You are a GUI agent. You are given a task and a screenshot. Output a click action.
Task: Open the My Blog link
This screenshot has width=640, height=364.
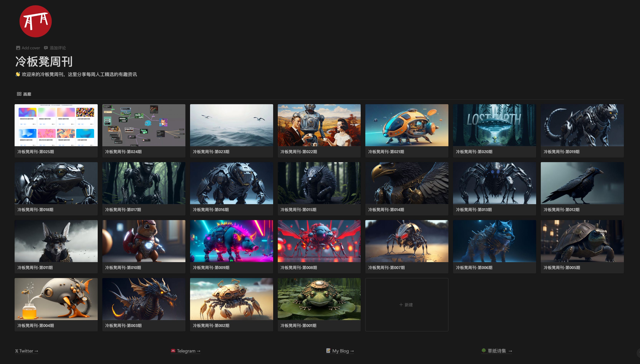click(340, 351)
